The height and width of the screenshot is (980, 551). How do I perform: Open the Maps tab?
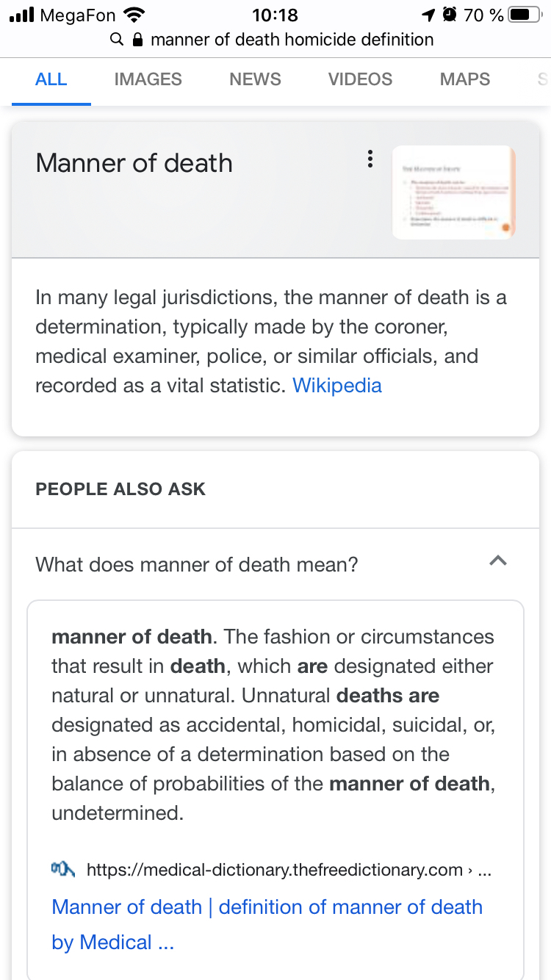464,79
